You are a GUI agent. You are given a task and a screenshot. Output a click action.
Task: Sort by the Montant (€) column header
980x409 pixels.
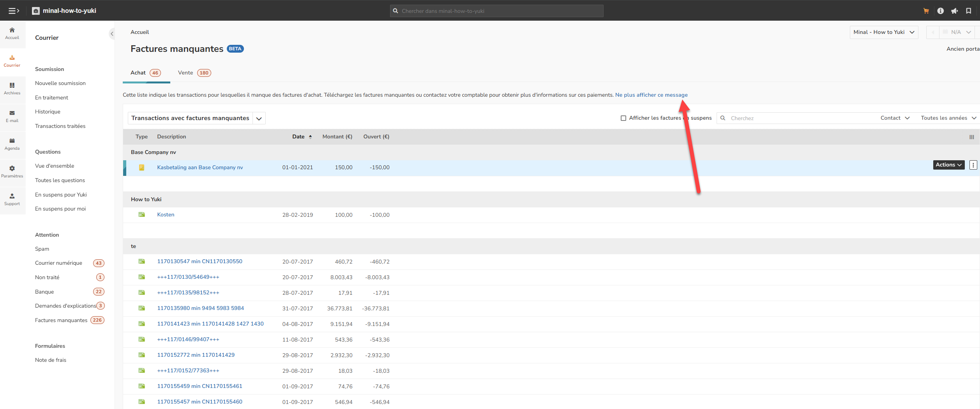tap(337, 137)
